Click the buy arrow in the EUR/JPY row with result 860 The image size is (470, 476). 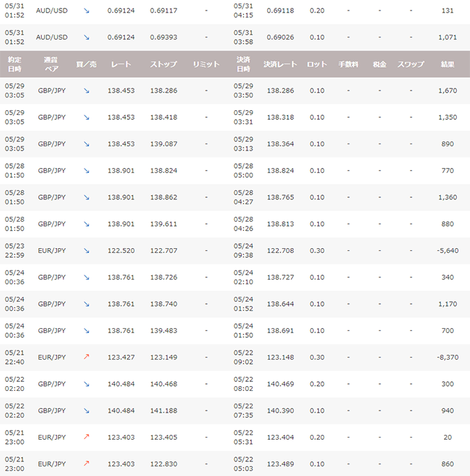(86, 463)
